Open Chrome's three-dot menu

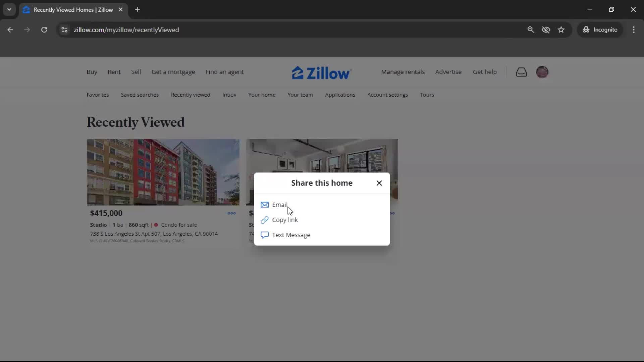(634, 29)
